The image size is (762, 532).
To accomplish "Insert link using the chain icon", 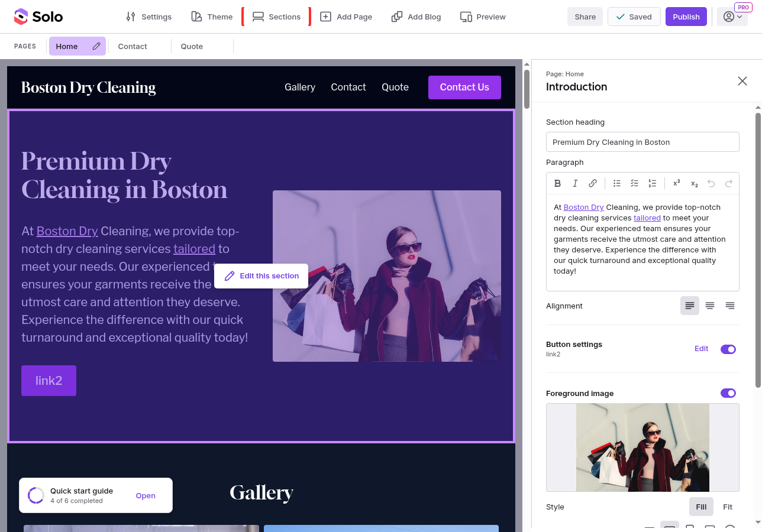I will (593, 183).
